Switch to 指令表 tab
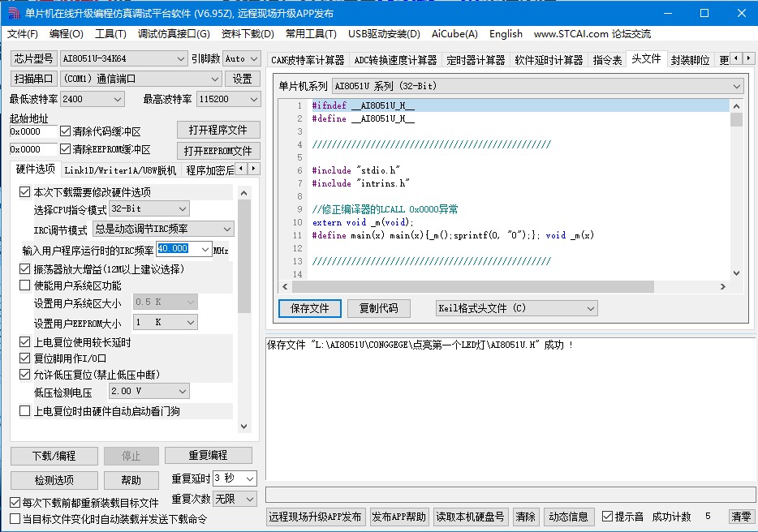This screenshot has width=758, height=532. click(x=607, y=60)
